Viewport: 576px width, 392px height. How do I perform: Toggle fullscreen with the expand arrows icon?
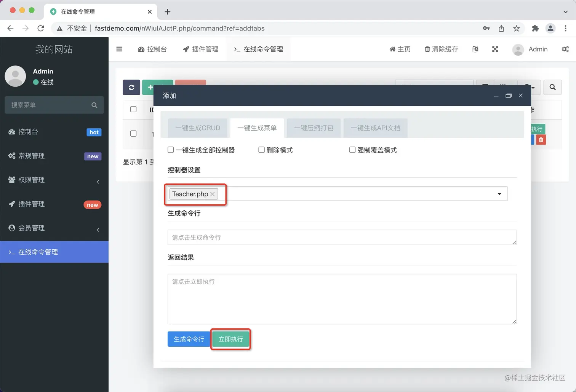[x=495, y=49]
